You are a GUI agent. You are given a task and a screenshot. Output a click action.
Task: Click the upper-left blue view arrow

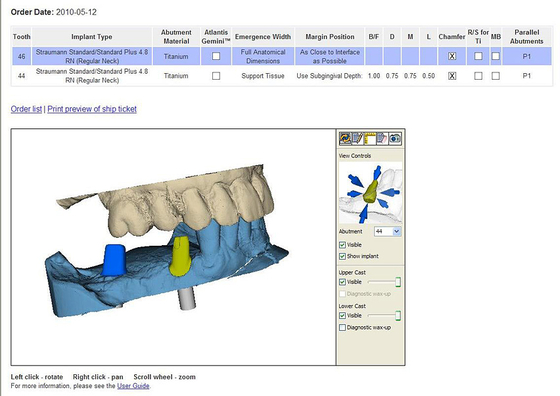[356, 180]
